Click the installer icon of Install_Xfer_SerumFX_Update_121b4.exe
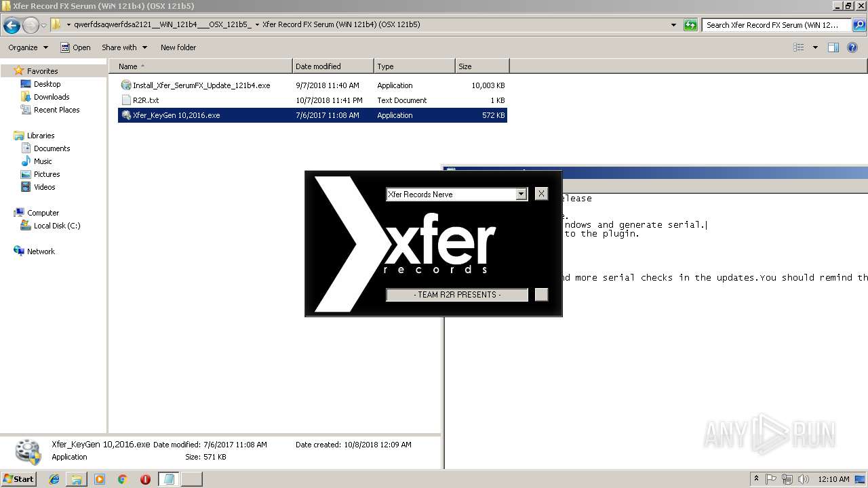Screen dimensions: 868x488 (125, 85)
